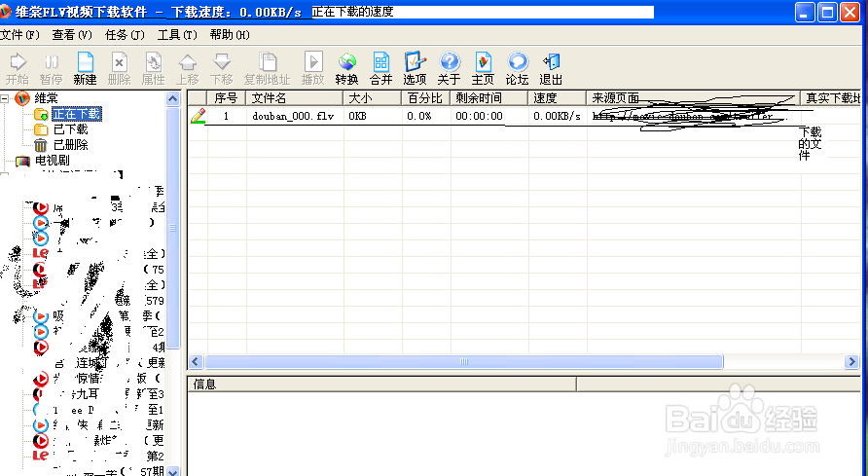Close the 维棠 window
Image resolution: width=868 pixels, height=476 pixels.
click(850, 13)
